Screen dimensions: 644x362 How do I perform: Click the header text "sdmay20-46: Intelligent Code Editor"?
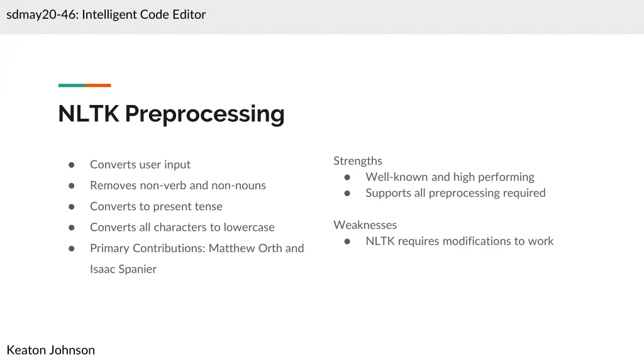106,14
